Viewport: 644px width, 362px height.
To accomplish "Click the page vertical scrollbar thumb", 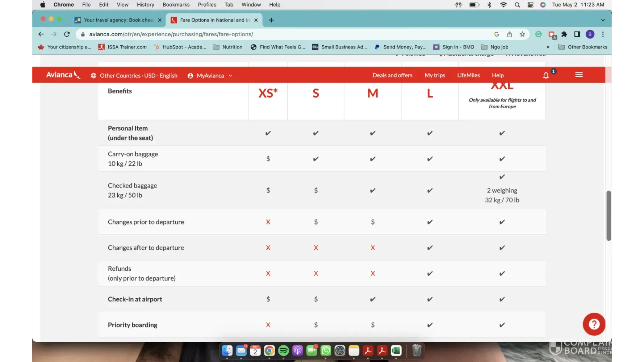I will tap(609, 216).
